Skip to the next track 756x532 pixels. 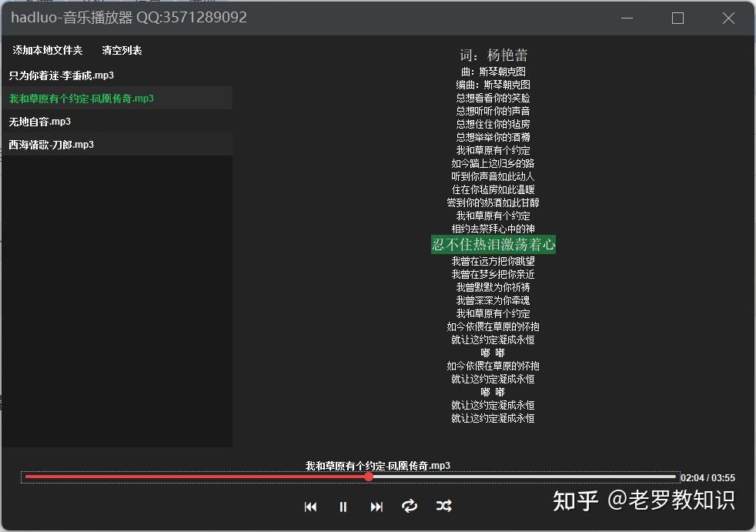click(x=376, y=507)
